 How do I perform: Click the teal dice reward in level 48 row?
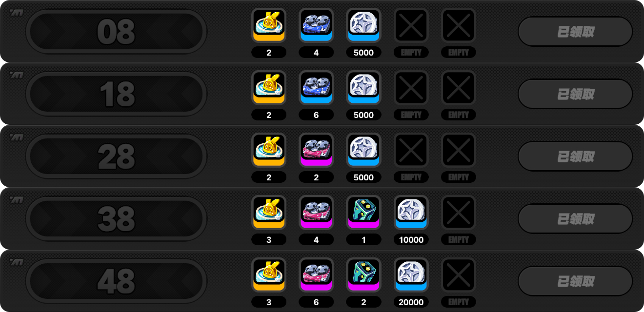pyautogui.click(x=363, y=275)
